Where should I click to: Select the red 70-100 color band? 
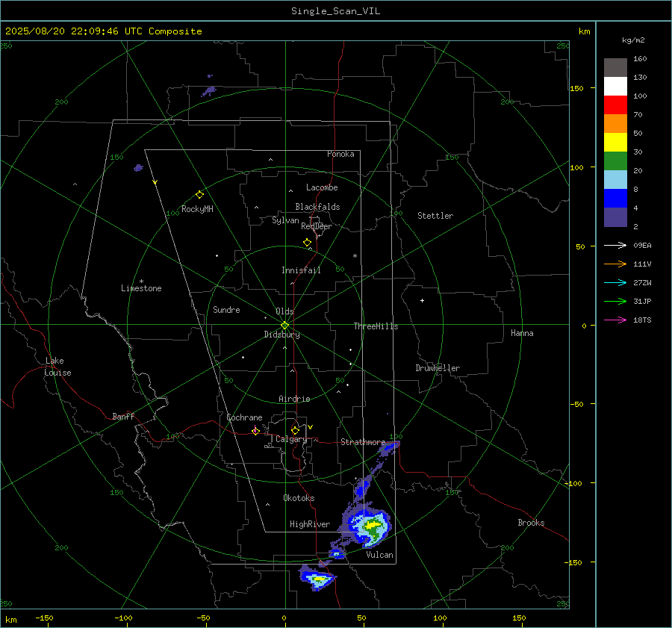615,105
